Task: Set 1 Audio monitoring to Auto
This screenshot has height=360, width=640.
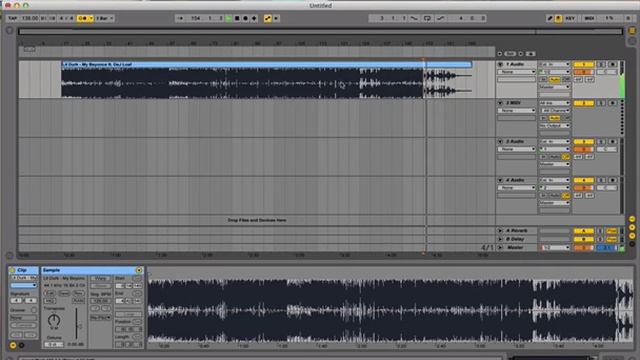Action: click(555, 80)
